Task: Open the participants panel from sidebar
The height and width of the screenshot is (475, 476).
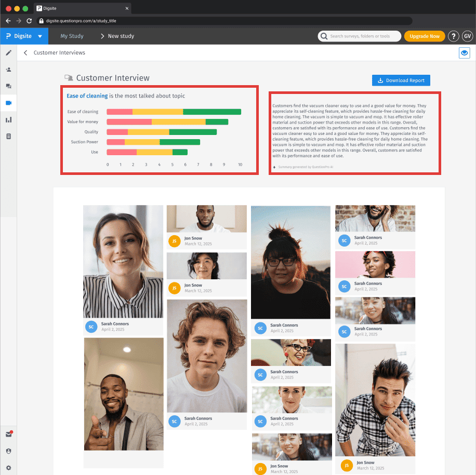Action: pos(8,70)
